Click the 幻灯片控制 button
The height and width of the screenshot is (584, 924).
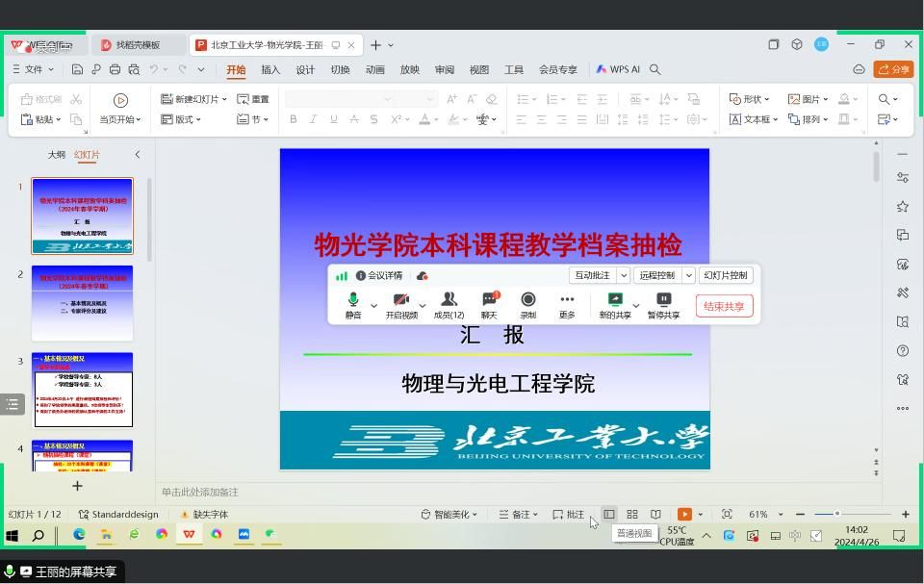pos(726,275)
